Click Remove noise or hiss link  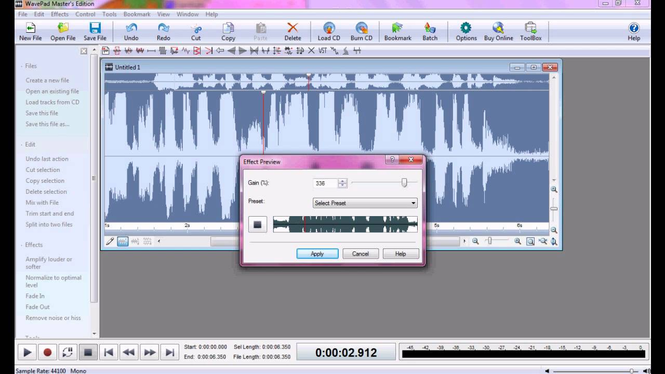pyautogui.click(x=53, y=318)
